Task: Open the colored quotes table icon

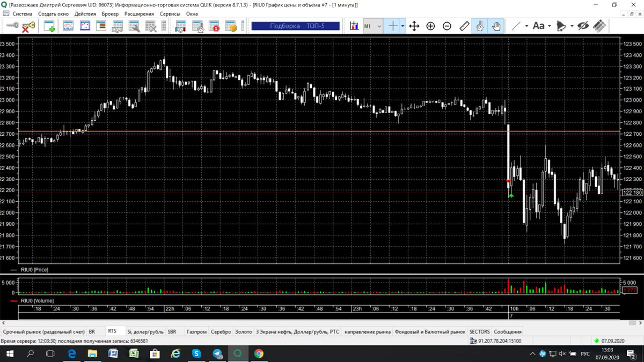Action: click(x=101, y=26)
